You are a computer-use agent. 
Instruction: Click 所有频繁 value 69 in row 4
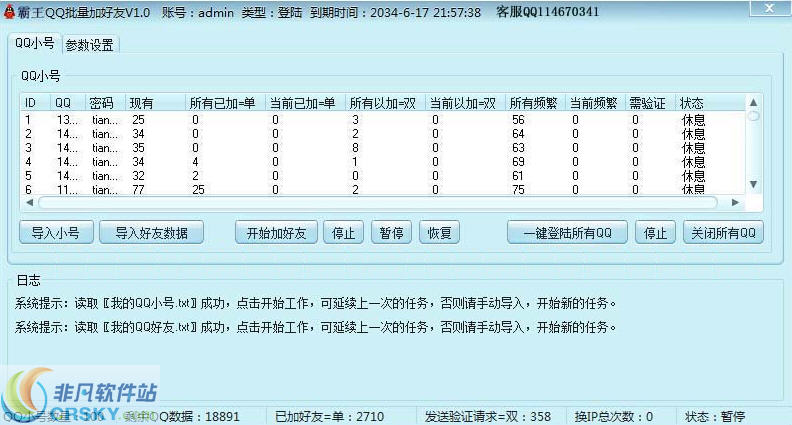pyautogui.click(x=518, y=162)
